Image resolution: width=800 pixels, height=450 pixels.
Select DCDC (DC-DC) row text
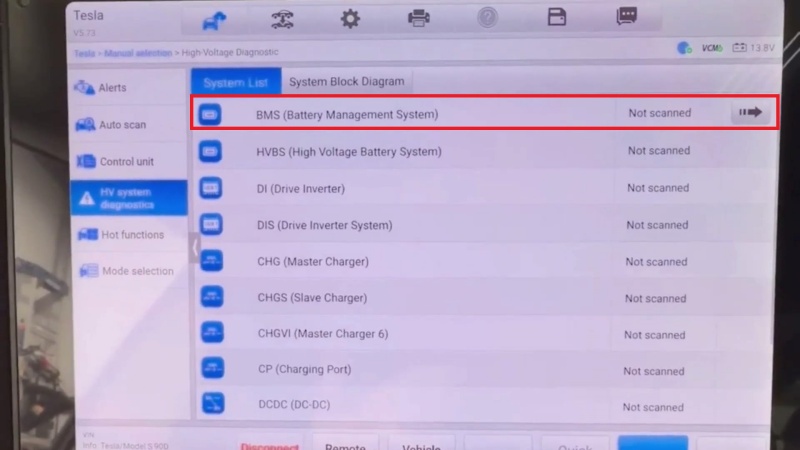click(294, 405)
